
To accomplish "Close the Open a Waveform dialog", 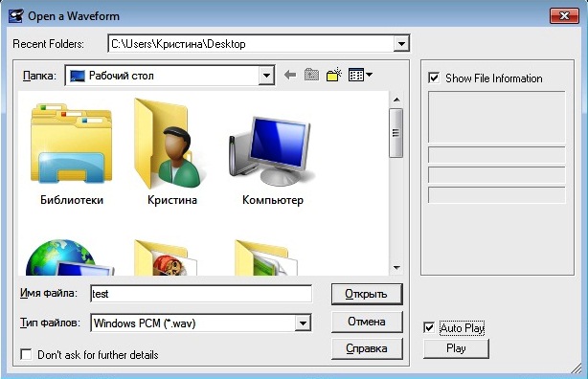I will click(x=564, y=16).
